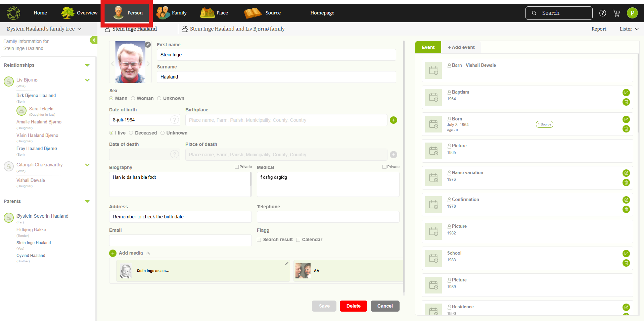Collapse the Relationships section
The image size is (644, 321).
coord(87,65)
